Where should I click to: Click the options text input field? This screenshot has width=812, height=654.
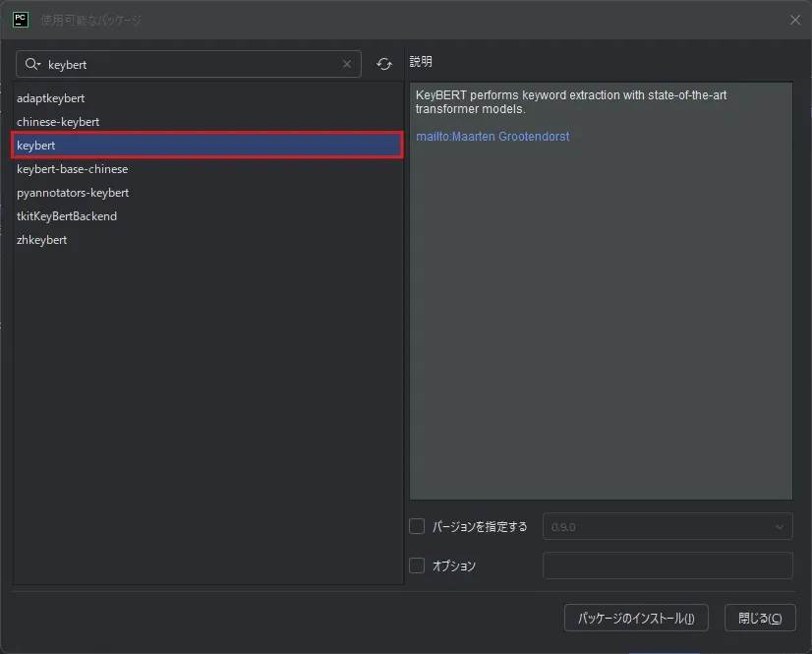pyautogui.click(x=667, y=565)
